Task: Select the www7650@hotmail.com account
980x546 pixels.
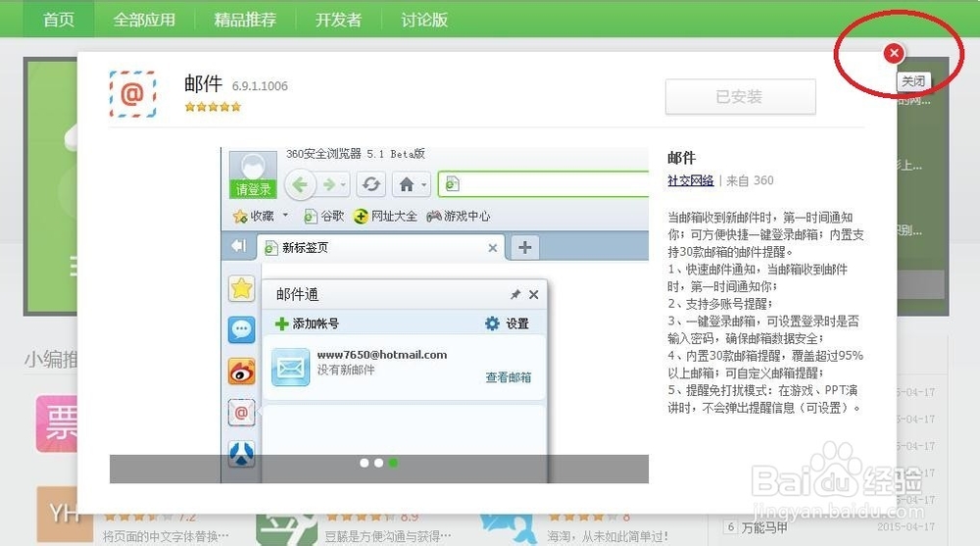Action: tap(382, 355)
